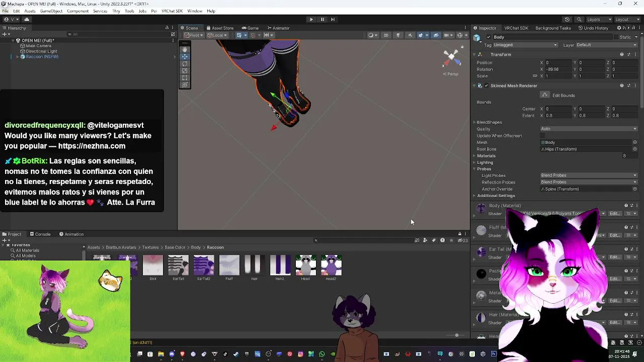The height and width of the screenshot is (362, 644).
Task: Select Raccoon (NSFW) in Hierarchy
Action: click(42, 57)
